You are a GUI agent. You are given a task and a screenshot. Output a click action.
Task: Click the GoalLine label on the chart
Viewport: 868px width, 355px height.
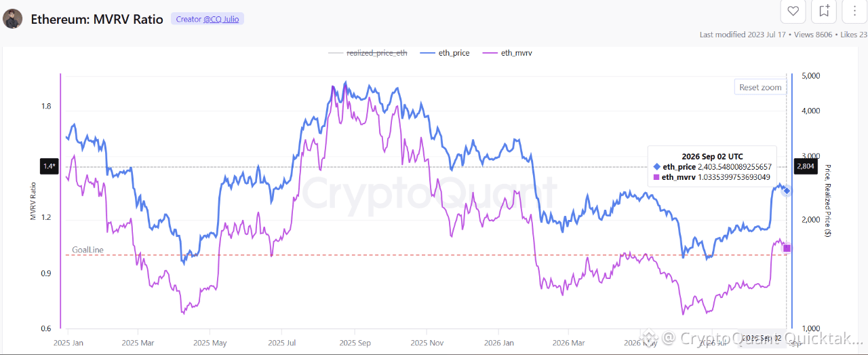87,250
